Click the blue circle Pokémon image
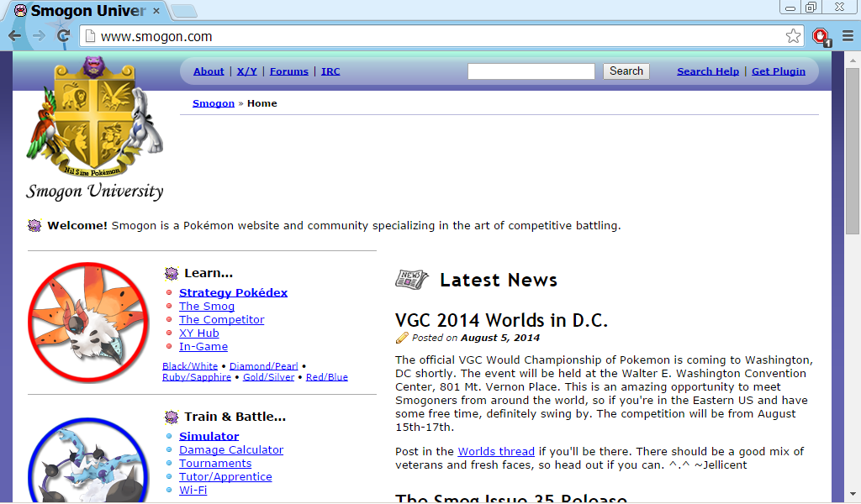This screenshot has width=861, height=504. pos(87,459)
